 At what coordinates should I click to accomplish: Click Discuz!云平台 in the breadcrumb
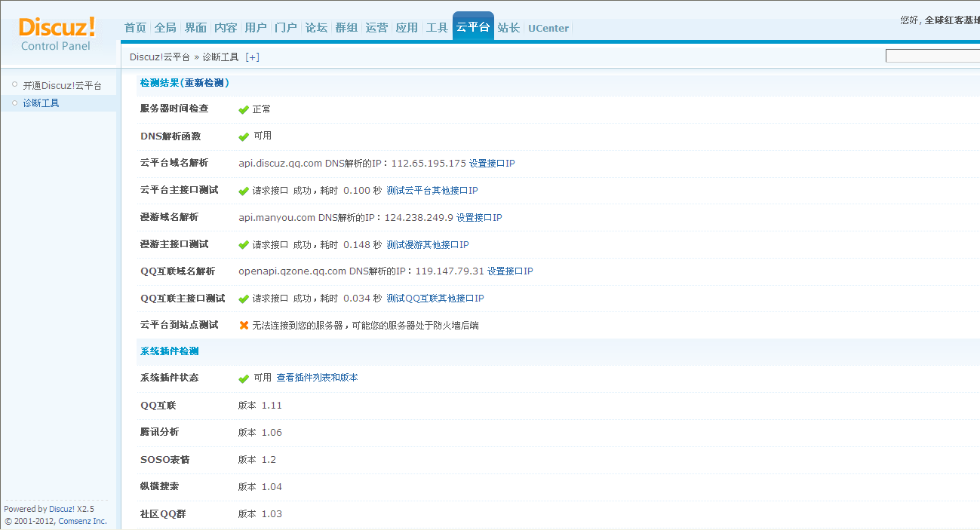pos(160,57)
